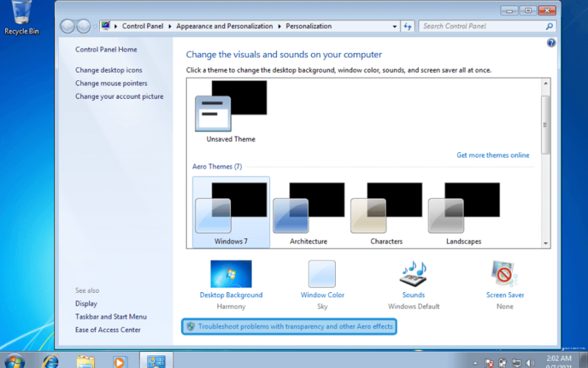Click the refresh button in address bar
This screenshot has height=368, width=588.
(x=408, y=26)
